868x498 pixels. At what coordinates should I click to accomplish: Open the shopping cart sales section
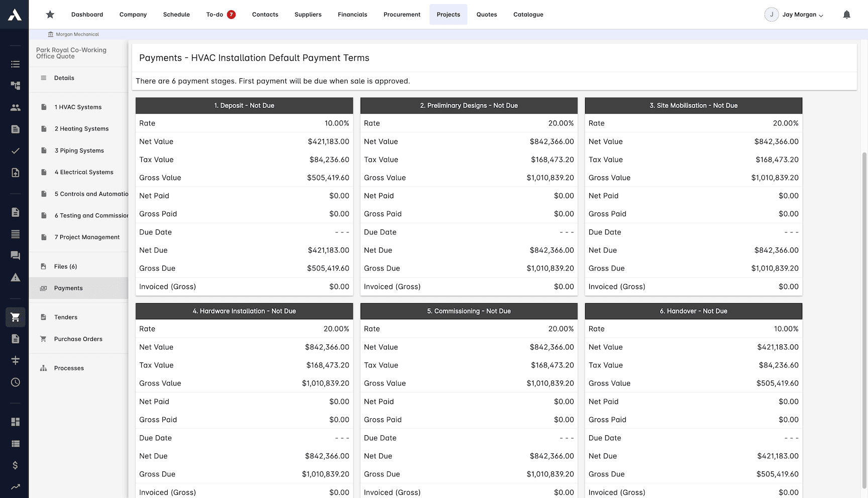click(x=15, y=317)
